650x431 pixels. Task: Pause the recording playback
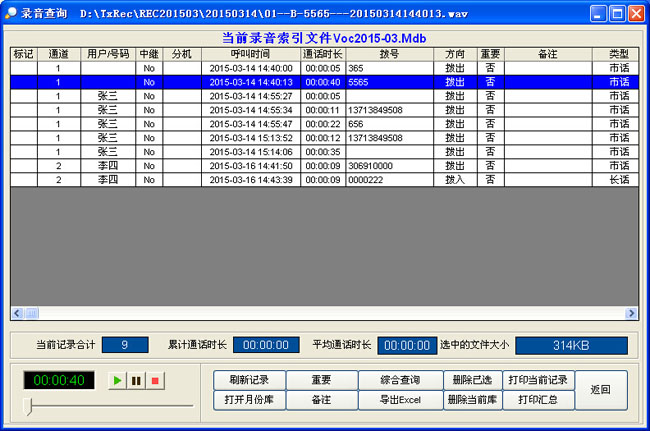(x=136, y=381)
